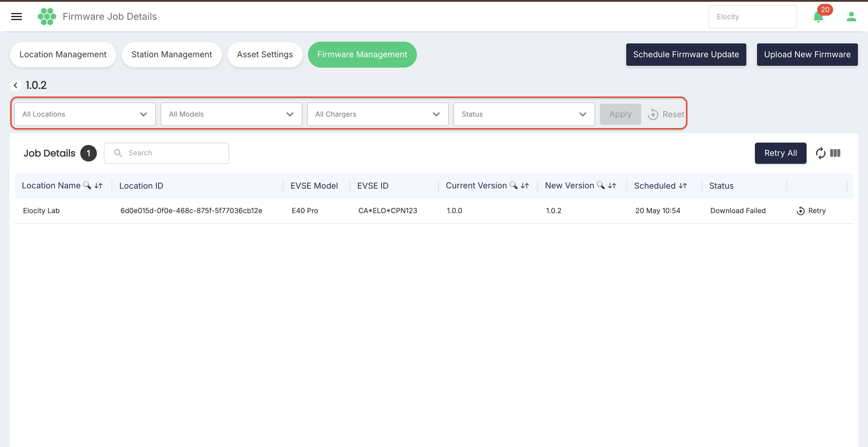Select the Firmware Management tab
Viewport: 868px width, 447px height.
coord(362,55)
